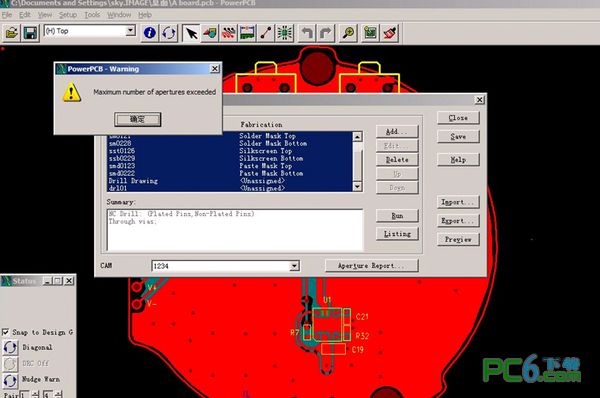Select the arrow pointer tool
The width and height of the screenshot is (600, 398).
click(191, 33)
